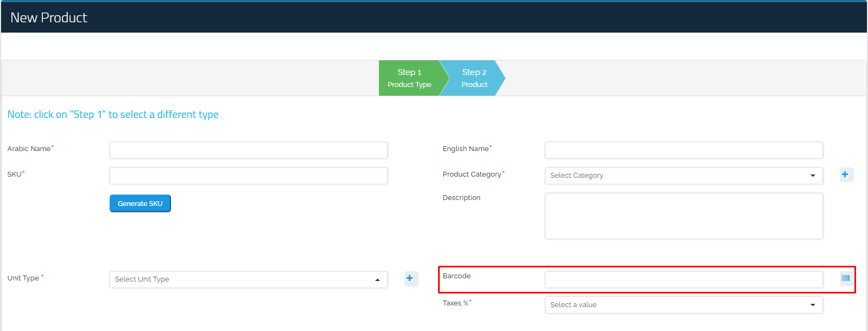Click the New Product page heading
This screenshot has width=868, height=331.
(49, 18)
